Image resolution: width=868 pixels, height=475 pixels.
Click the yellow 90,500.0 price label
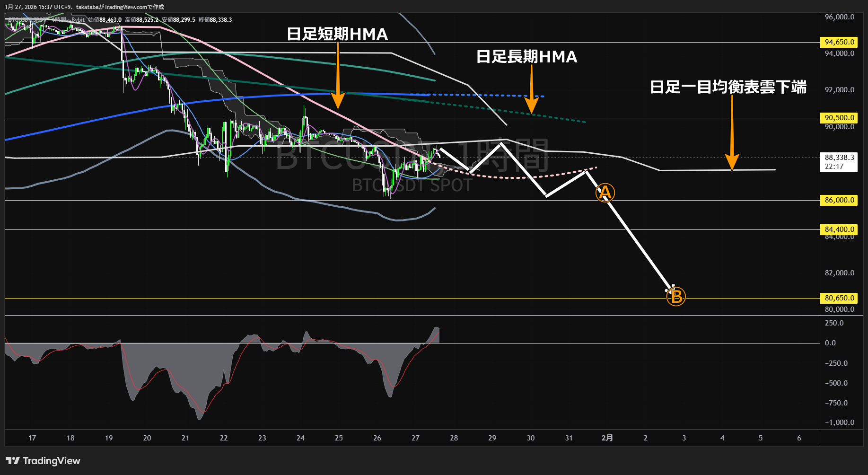839,118
